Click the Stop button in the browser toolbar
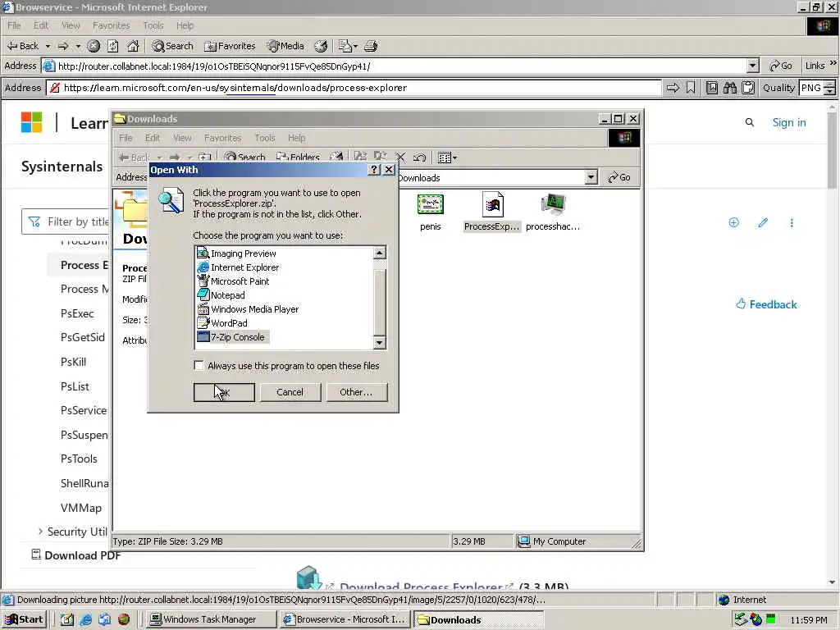Image resolution: width=840 pixels, height=630 pixels. [x=94, y=46]
